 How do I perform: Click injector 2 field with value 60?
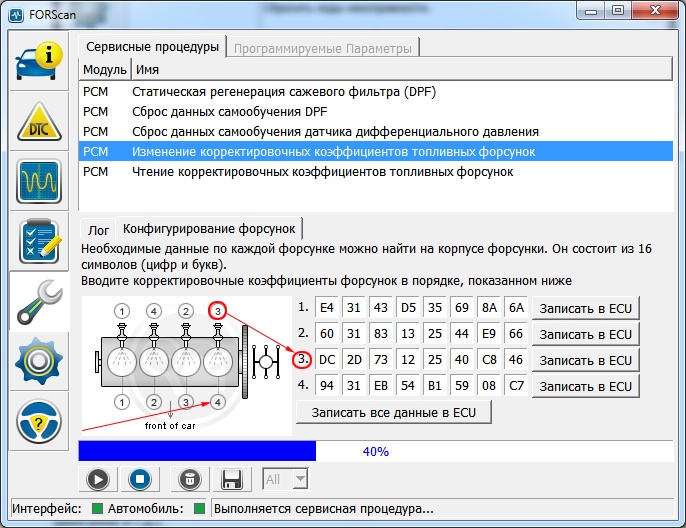327,333
